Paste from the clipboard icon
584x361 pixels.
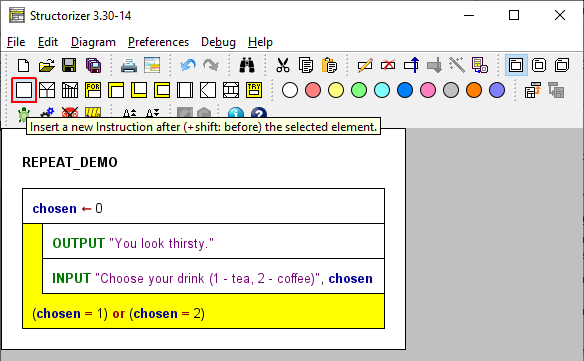[329, 65]
